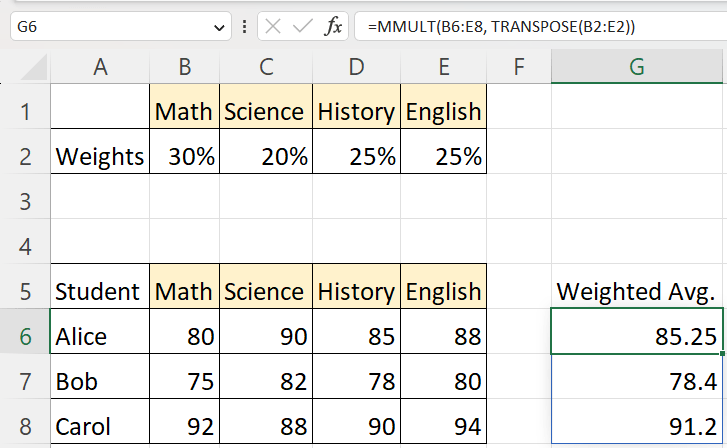
Task: Select Bob's weighted average 78.4
Action: coord(636,381)
